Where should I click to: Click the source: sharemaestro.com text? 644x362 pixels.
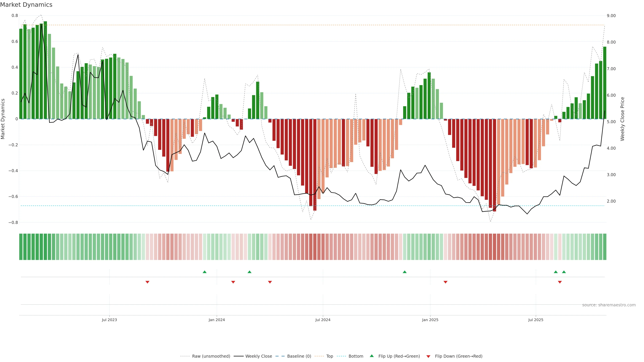click(x=609, y=305)
